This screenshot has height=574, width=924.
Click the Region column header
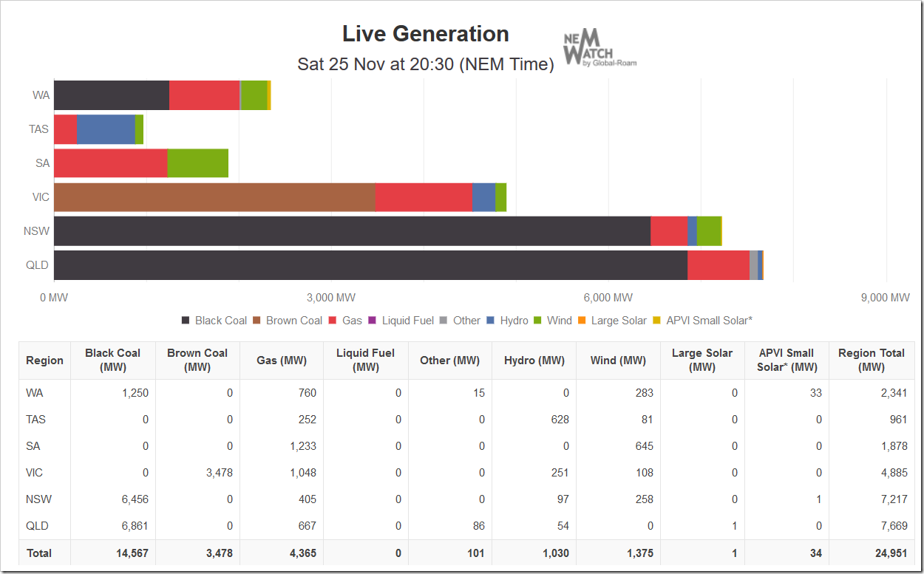pyautogui.click(x=44, y=361)
